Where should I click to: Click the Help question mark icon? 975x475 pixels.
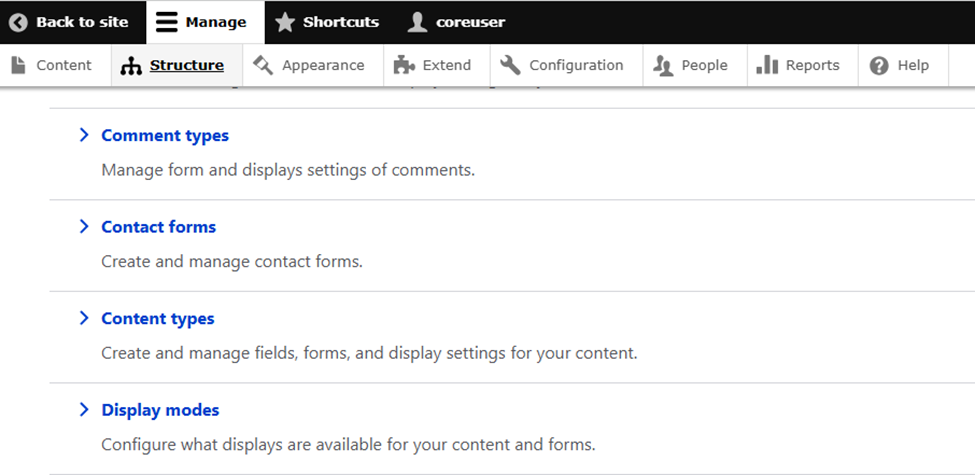click(879, 65)
